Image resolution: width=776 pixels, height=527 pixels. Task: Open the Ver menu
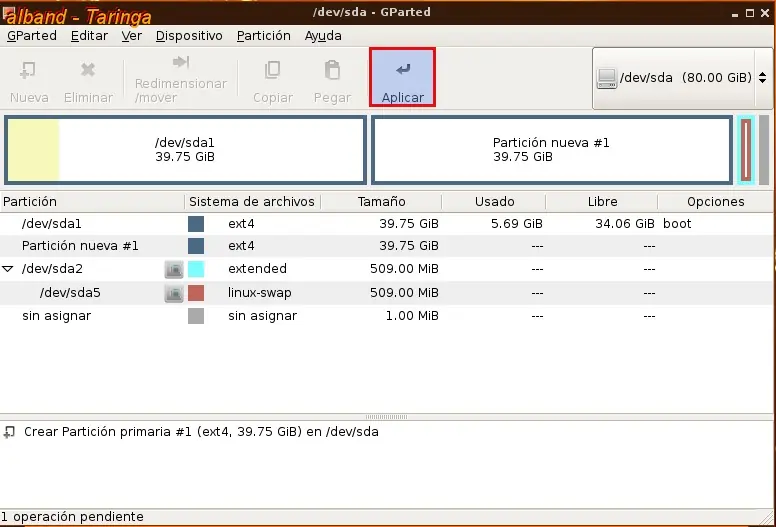(132, 36)
